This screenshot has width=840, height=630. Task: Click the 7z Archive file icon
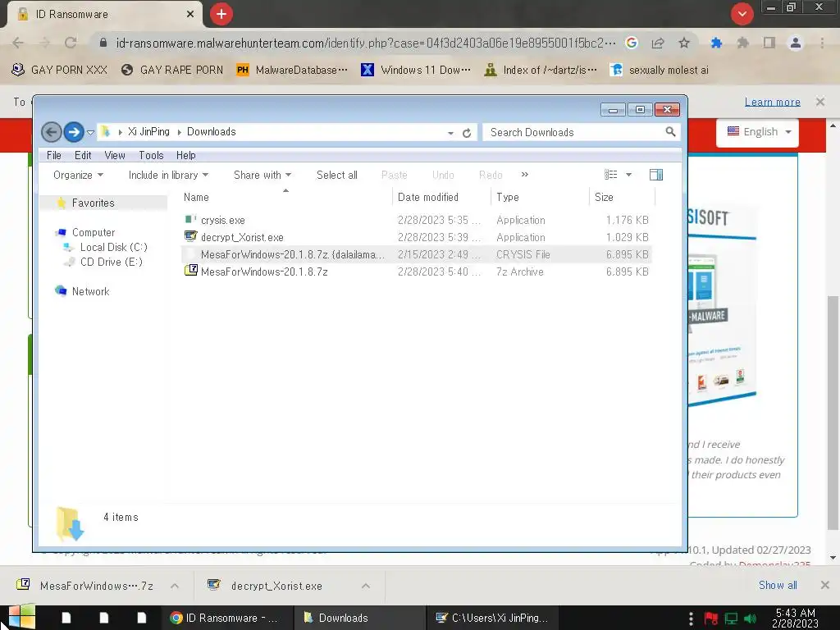click(x=190, y=271)
